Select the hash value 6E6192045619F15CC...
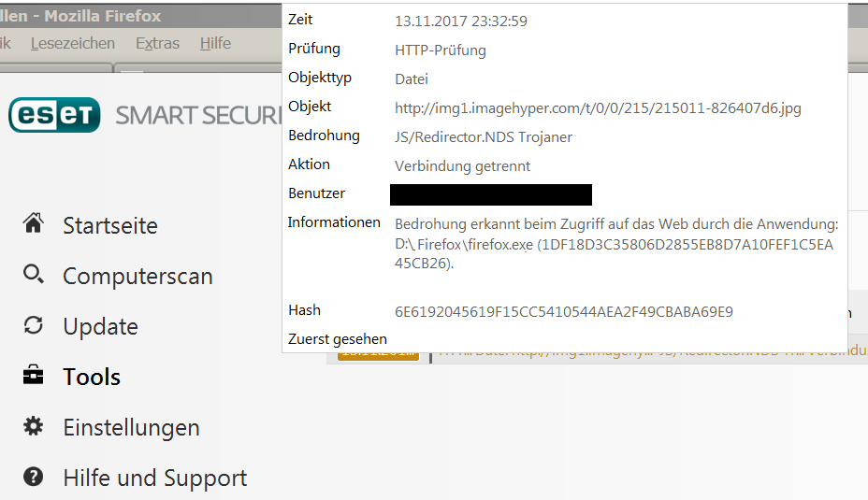The image size is (868, 500). (x=563, y=312)
